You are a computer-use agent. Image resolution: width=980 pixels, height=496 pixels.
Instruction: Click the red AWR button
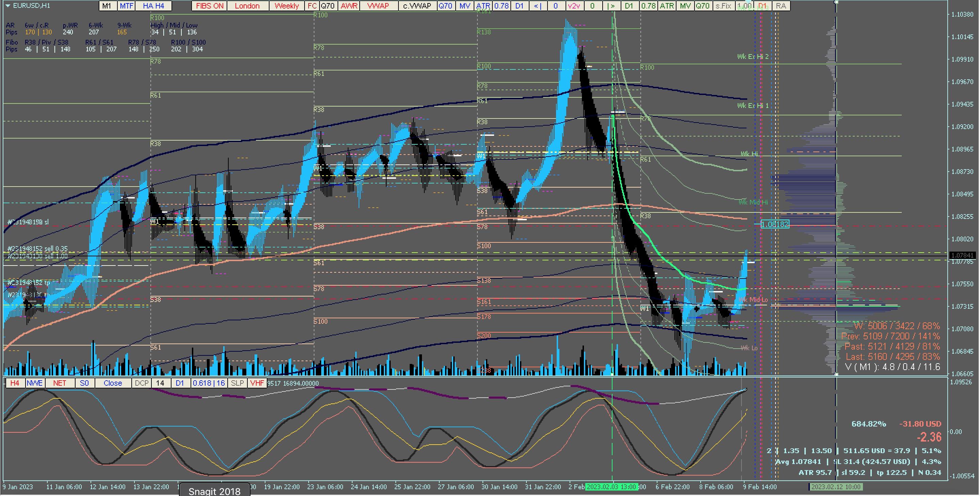click(x=349, y=6)
